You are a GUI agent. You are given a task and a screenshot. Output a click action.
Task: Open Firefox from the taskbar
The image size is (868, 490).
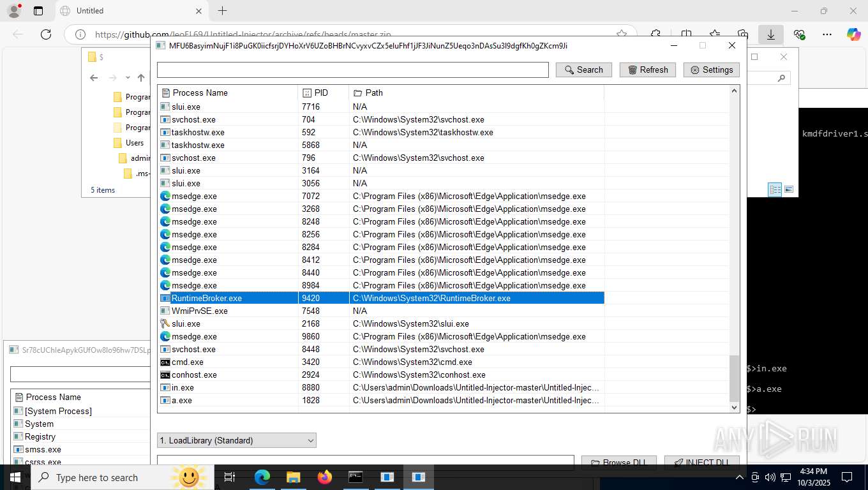click(325, 477)
